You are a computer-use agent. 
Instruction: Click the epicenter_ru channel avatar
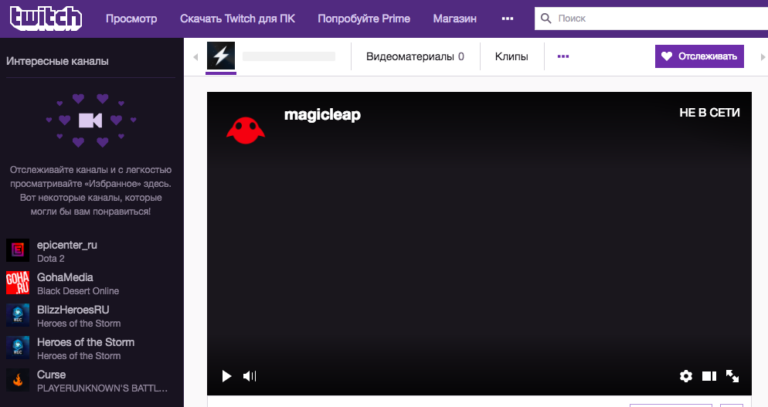[x=18, y=250]
